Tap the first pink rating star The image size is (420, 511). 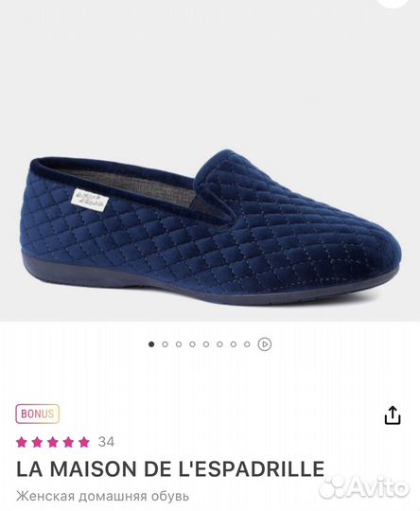click(x=22, y=442)
